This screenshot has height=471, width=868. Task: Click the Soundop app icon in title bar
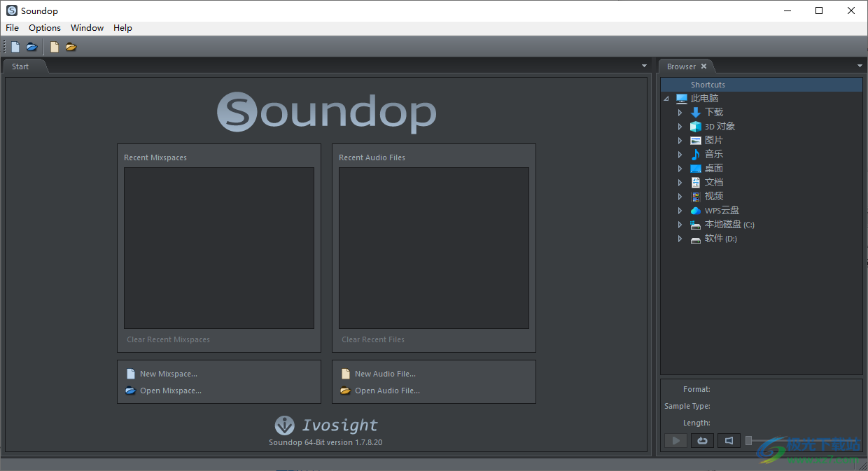[x=11, y=10]
